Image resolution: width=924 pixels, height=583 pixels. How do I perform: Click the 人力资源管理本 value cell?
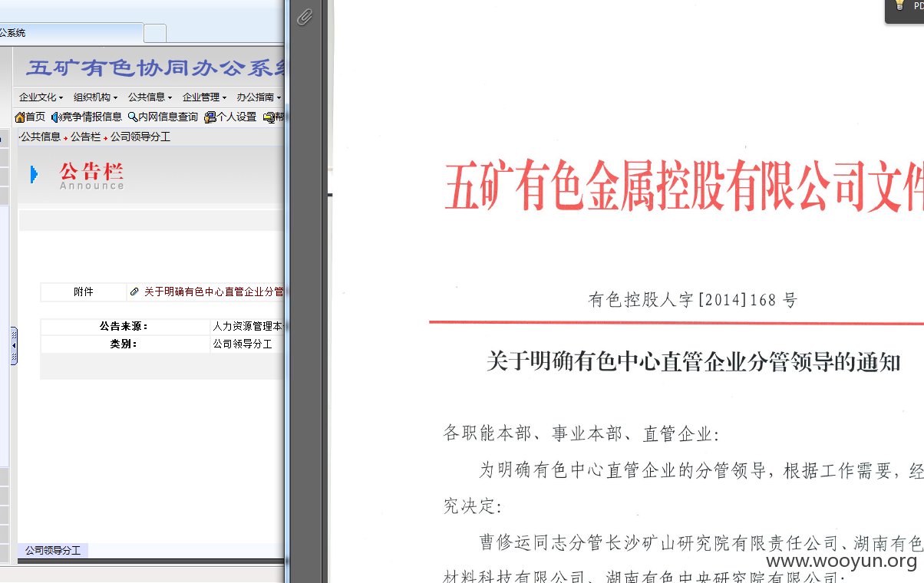pyautogui.click(x=247, y=326)
